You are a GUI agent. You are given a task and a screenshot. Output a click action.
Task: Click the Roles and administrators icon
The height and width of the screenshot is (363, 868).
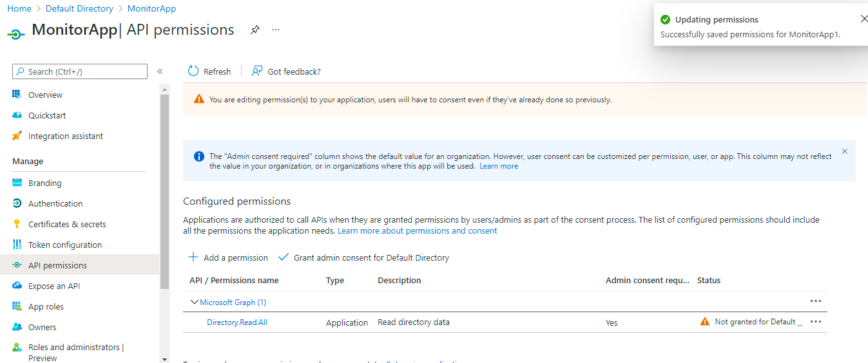click(x=17, y=348)
